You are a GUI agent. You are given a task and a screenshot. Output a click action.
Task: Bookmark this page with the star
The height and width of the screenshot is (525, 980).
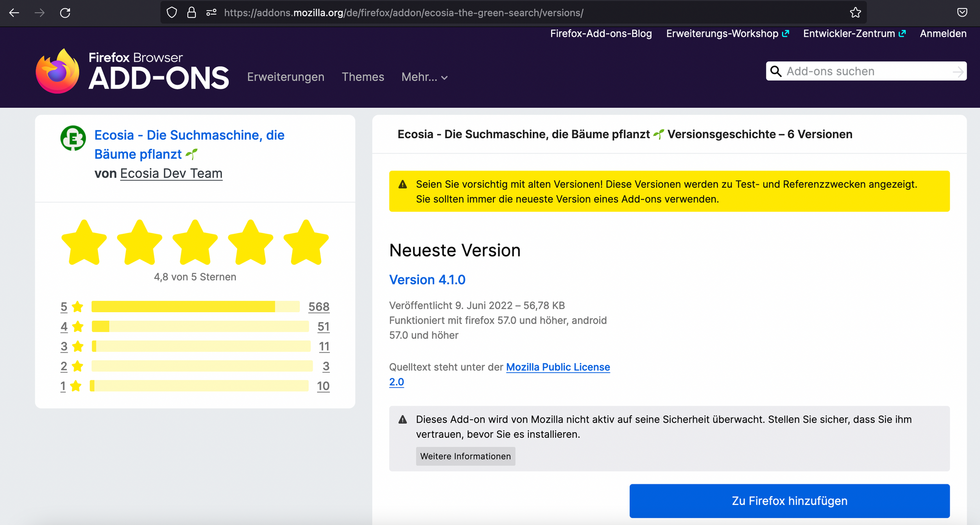tap(856, 13)
